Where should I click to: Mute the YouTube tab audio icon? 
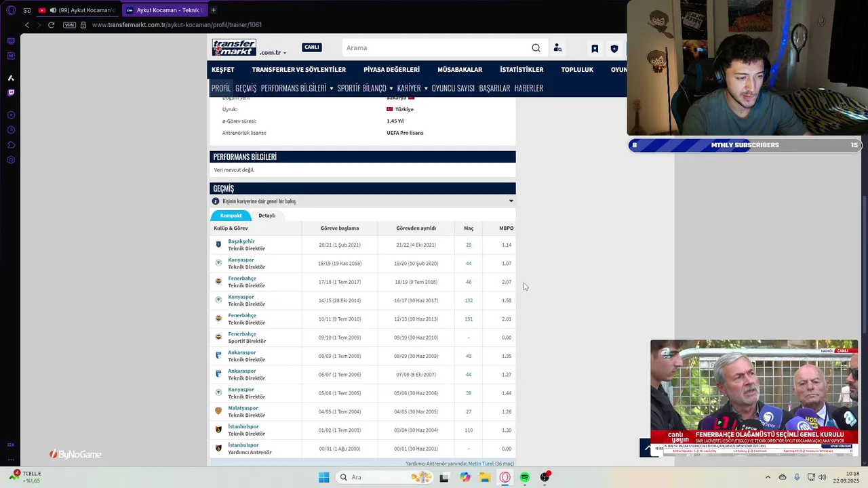point(53,10)
